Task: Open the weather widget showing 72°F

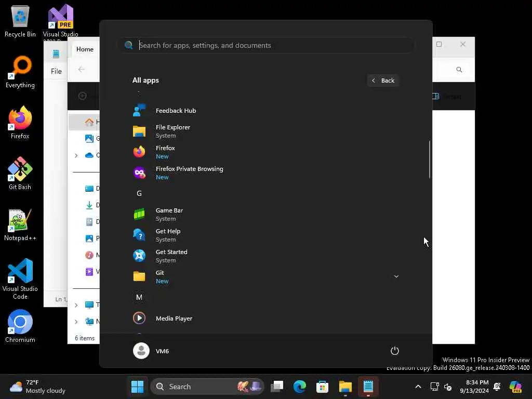Action: 37,387
